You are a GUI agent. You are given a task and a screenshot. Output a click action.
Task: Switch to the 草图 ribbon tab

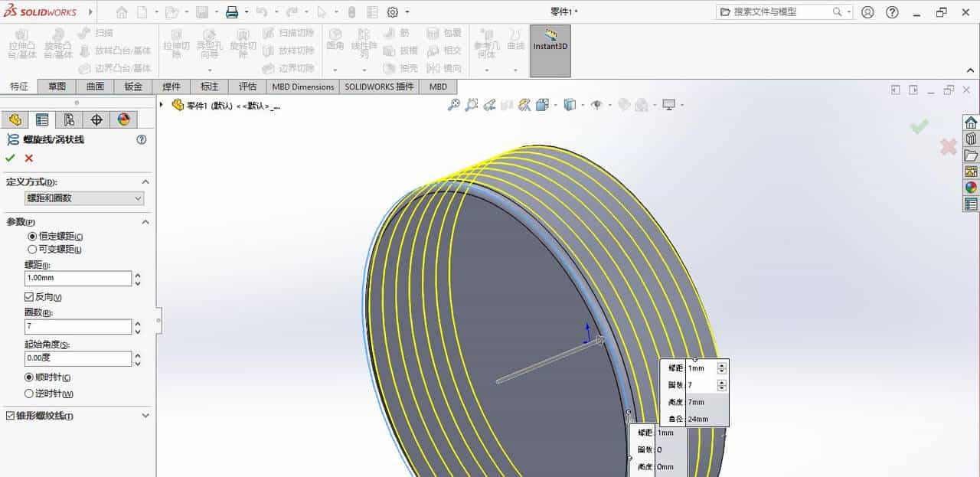pos(56,87)
